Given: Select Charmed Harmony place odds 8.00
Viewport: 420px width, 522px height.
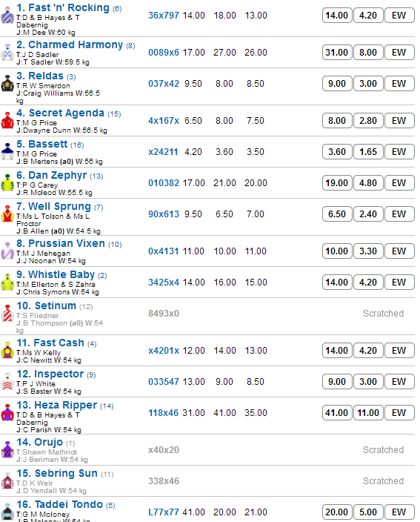Looking at the screenshot, I should click(x=368, y=52).
